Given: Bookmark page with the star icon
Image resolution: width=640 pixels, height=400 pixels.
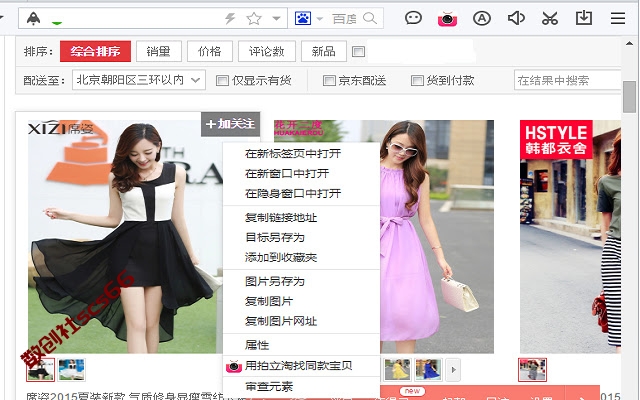Looking at the screenshot, I should pos(253,18).
